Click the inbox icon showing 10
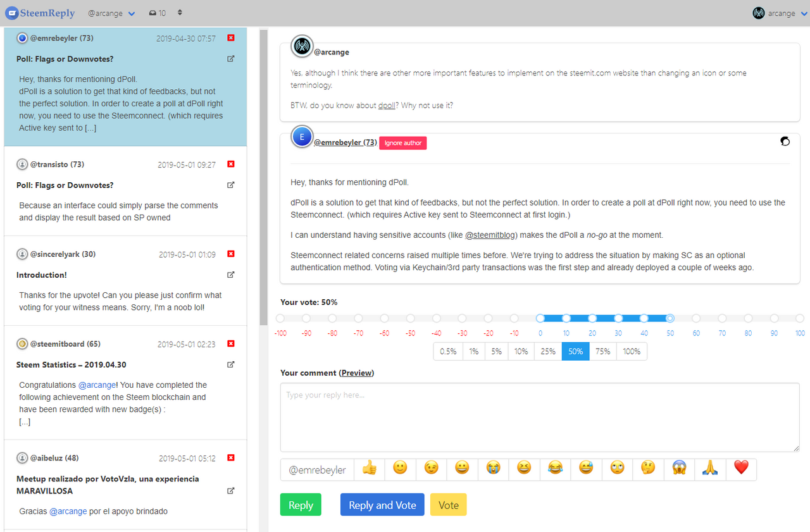Screen dimensions: 810x532 click(x=158, y=13)
